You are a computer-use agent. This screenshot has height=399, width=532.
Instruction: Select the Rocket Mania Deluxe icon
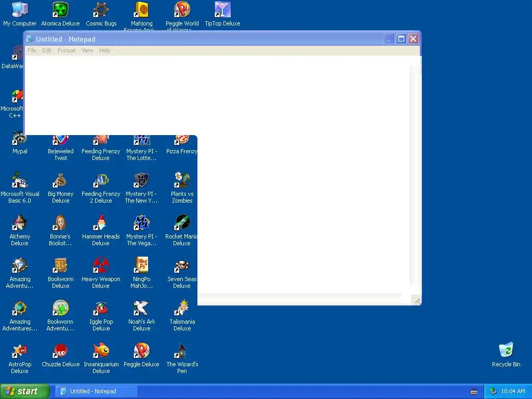tap(181, 230)
